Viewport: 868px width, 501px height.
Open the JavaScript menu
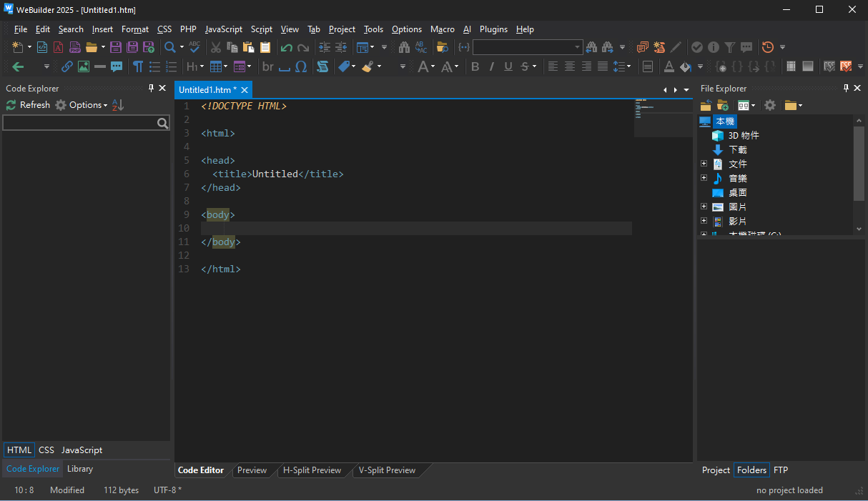(x=223, y=29)
